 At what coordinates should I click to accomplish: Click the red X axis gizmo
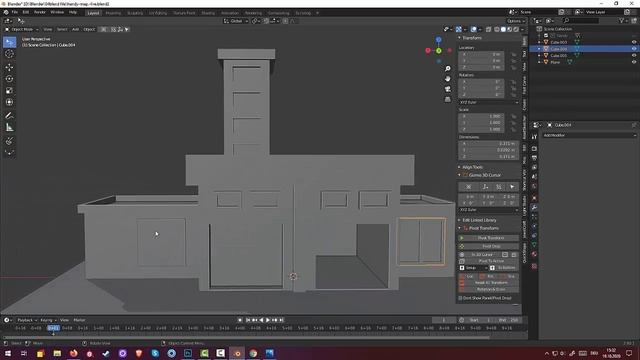pyautogui.click(x=428, y=51)
